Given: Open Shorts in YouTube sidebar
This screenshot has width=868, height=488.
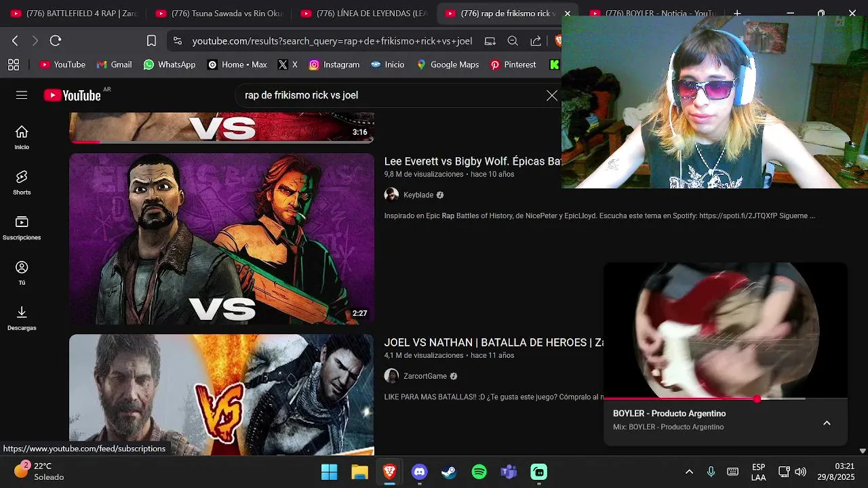Looking at the screenshot, I should [x=22, y=183].
